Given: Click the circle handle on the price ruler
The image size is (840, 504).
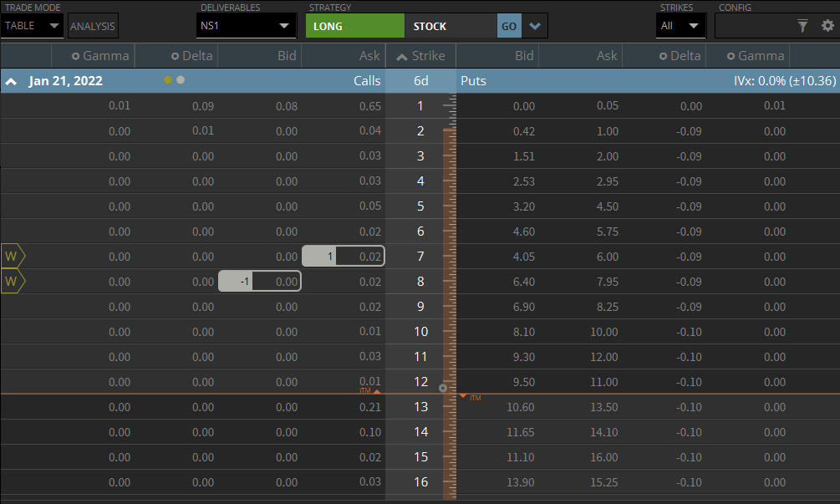Looking at the screenshot, I should 443,388.
